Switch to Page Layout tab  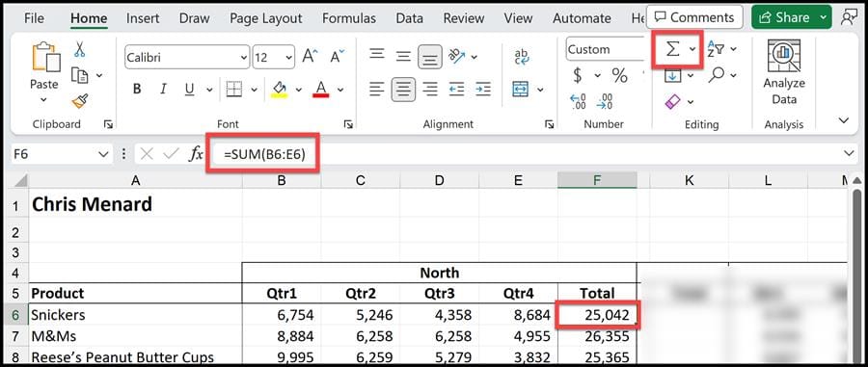pos(266,18)
